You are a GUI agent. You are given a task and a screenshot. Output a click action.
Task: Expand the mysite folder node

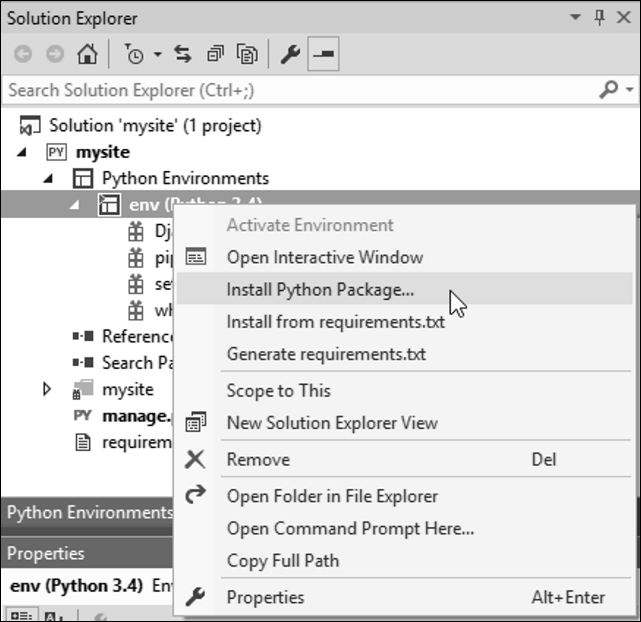pyautogui.click(x=47, y=389)
